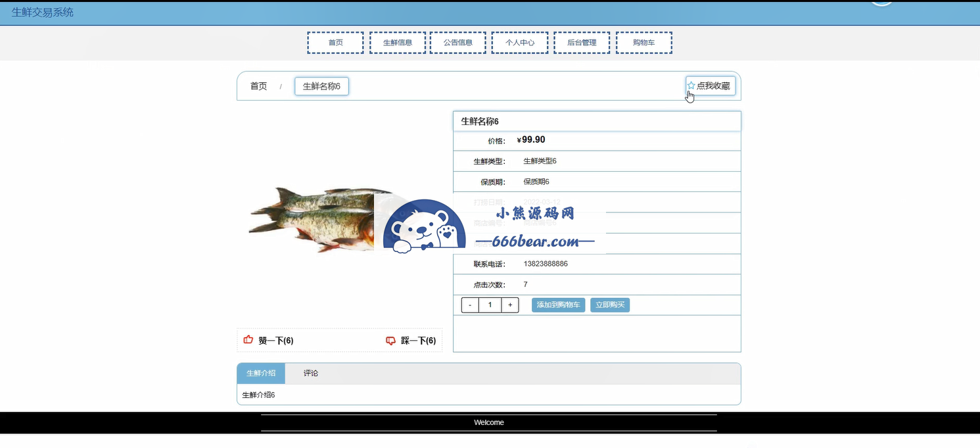Click the thumbs-down icon for 踩一下
The height and width of the screenshot is (448, 980).
coord(390,340)
